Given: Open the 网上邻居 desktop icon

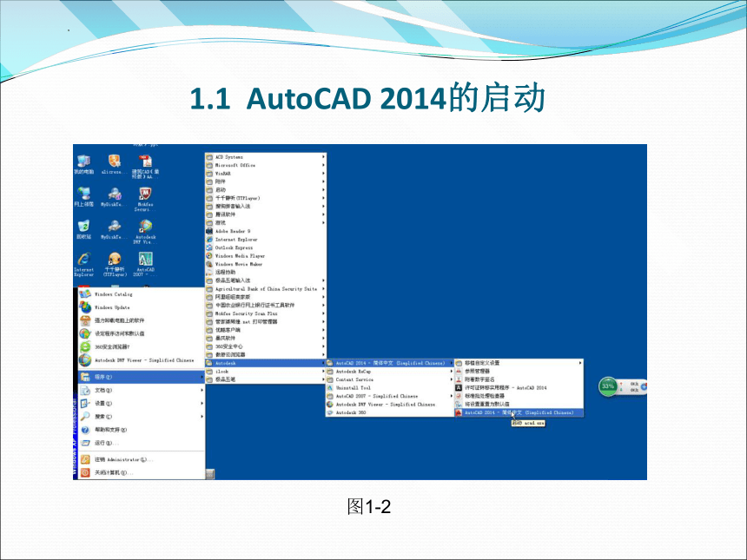Looking at the screenshot, I should [x=84, y=197].
